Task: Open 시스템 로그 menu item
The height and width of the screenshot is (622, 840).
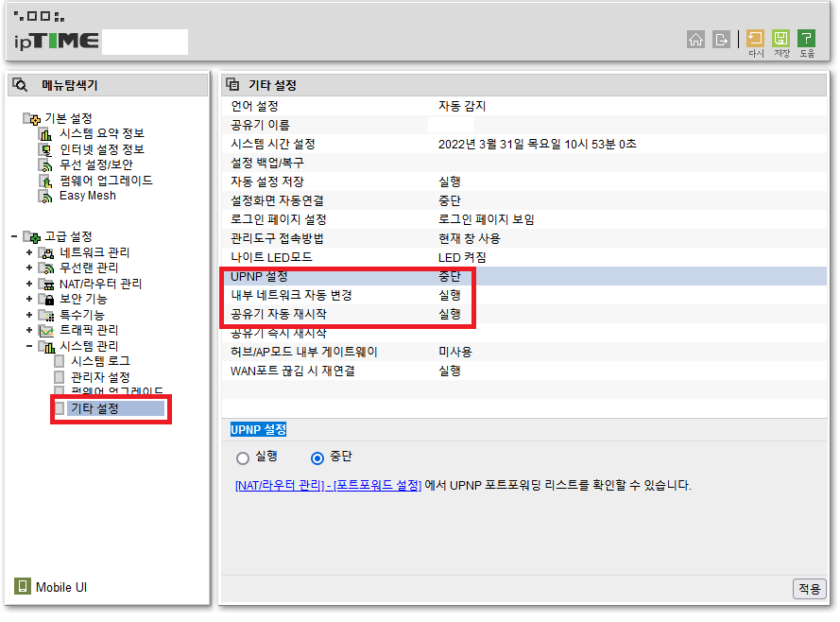Action: 101,362
